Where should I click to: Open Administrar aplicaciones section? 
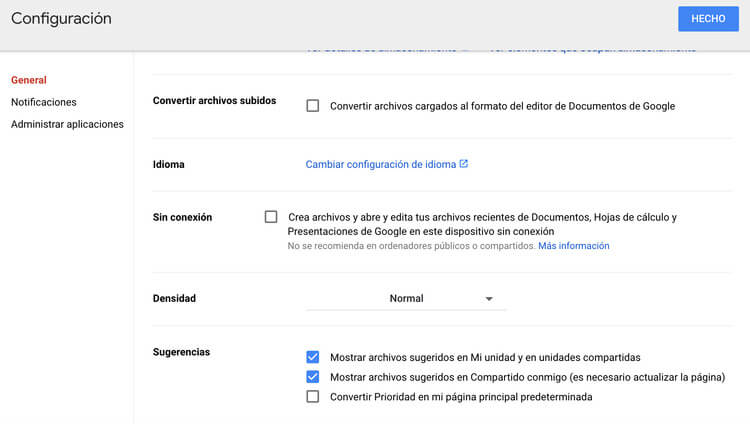tap(67, 124)
